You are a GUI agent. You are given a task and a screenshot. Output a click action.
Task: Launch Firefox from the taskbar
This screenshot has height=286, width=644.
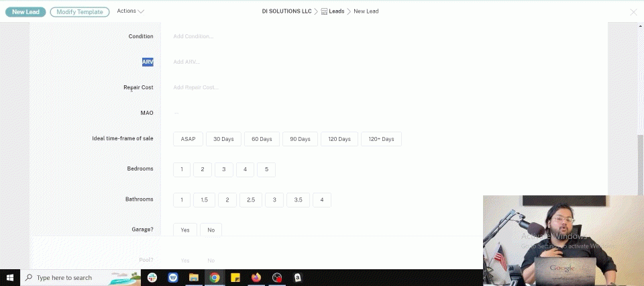pyautogui.click(x=256, y=277)
